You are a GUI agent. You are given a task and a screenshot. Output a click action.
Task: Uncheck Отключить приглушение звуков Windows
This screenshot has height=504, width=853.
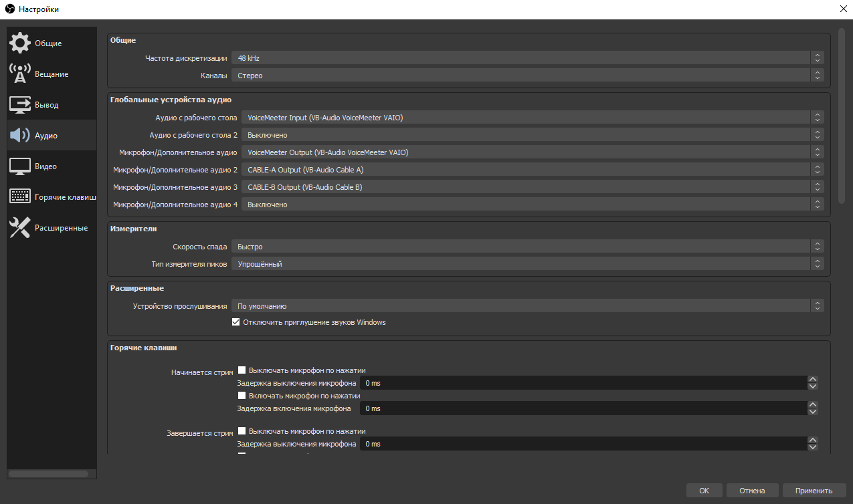tap(235, 322)
